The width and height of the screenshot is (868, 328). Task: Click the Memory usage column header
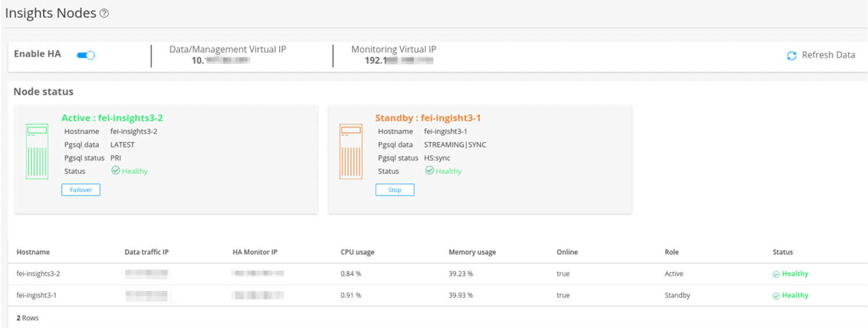coord(472,252)
